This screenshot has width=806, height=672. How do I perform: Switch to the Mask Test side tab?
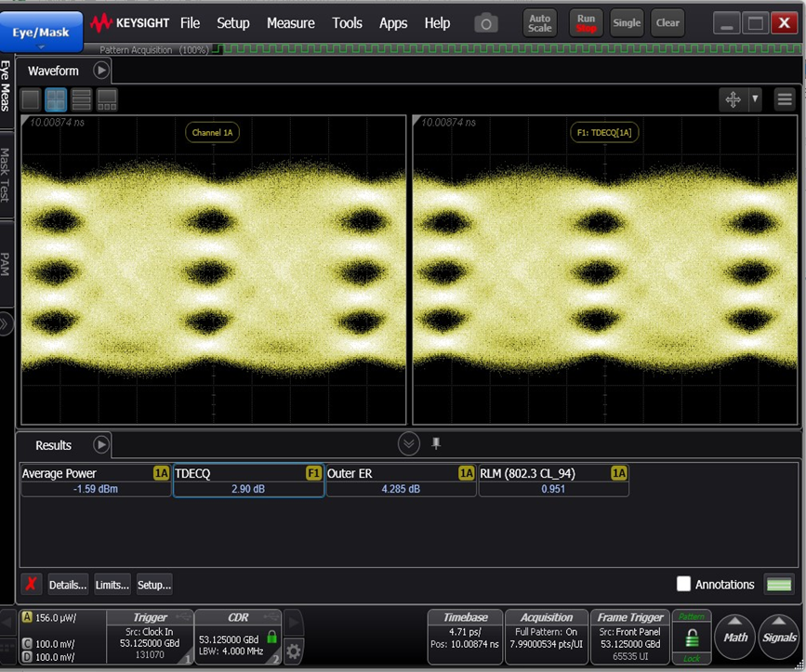pyautogui.click(x=7, y=175)
